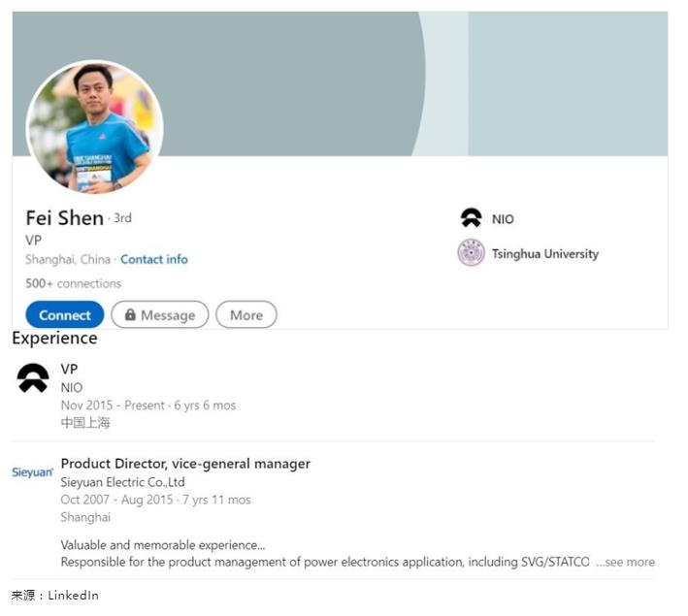The image size is (688, 616).
Task: View the 500+ connections list
Action: [x=73, y=283]
